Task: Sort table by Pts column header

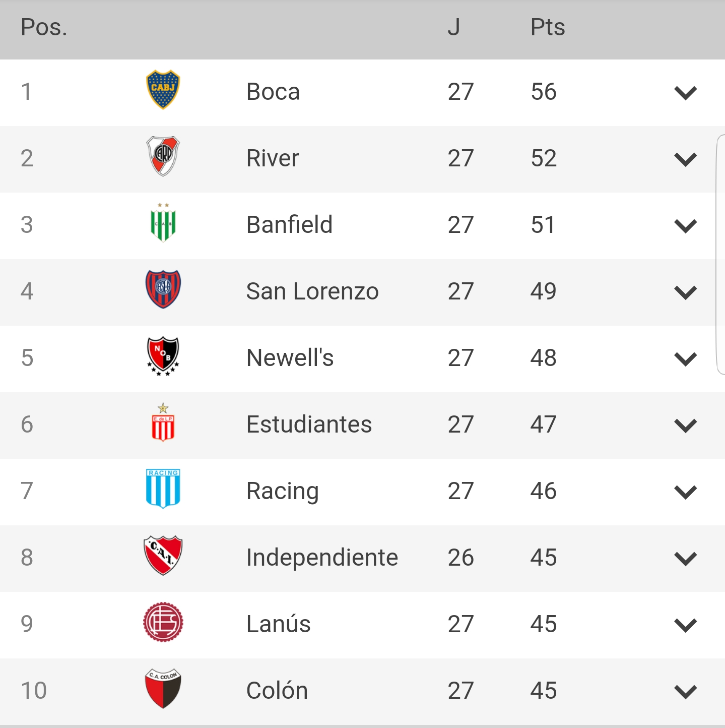Action: 548,27
